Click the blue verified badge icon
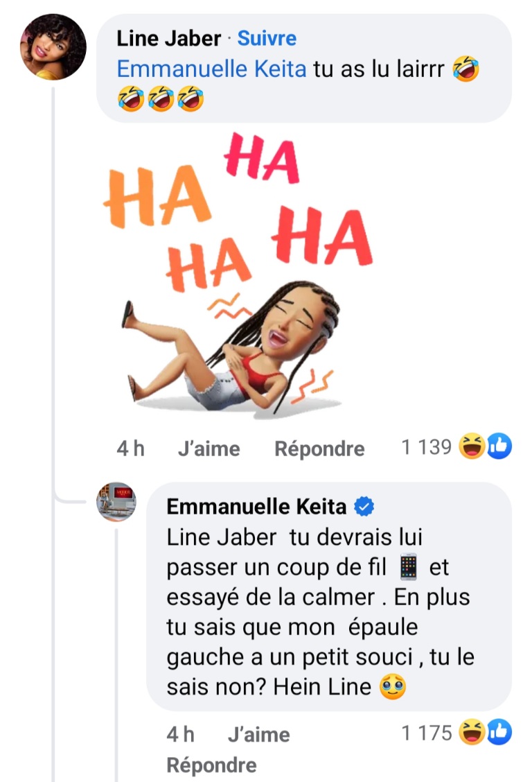The height and width of the screenshot is (782, 532). coord(364,507)
